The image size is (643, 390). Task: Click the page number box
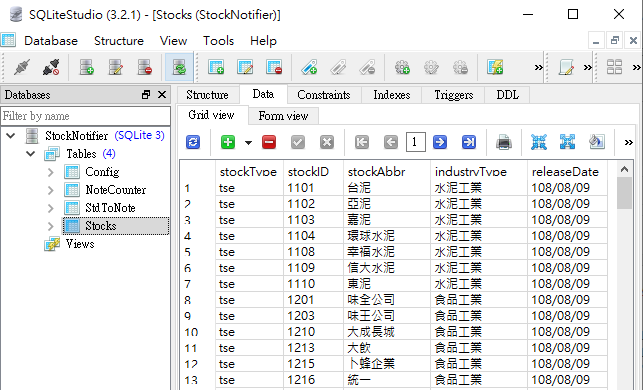coord(415,142)
